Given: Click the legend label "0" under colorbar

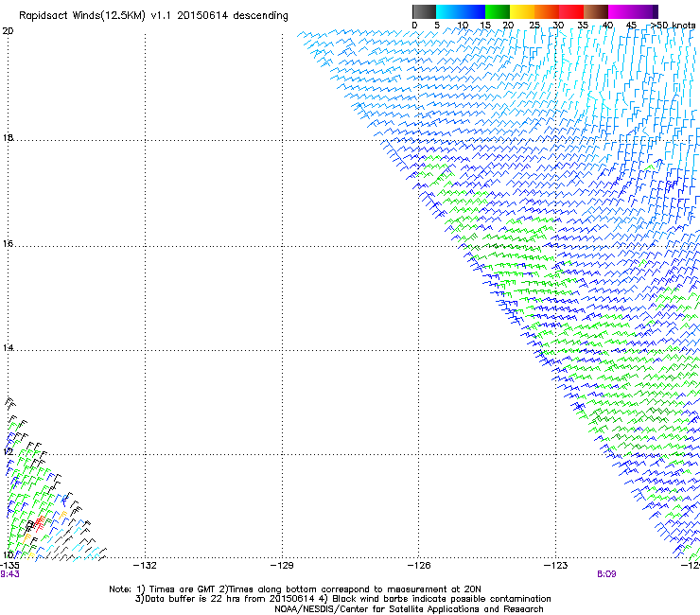Looking at the screenshot, I should pos(414,26).
